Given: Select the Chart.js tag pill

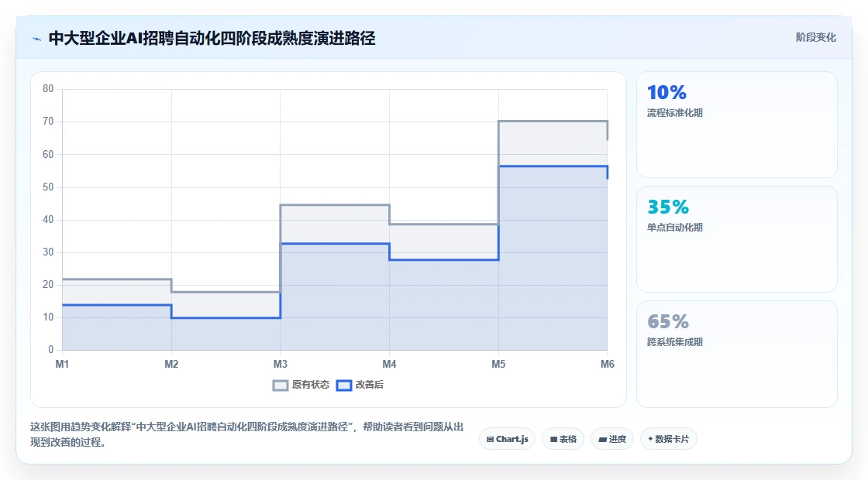Looking at the screenshot, I should [x=507, y=439].
